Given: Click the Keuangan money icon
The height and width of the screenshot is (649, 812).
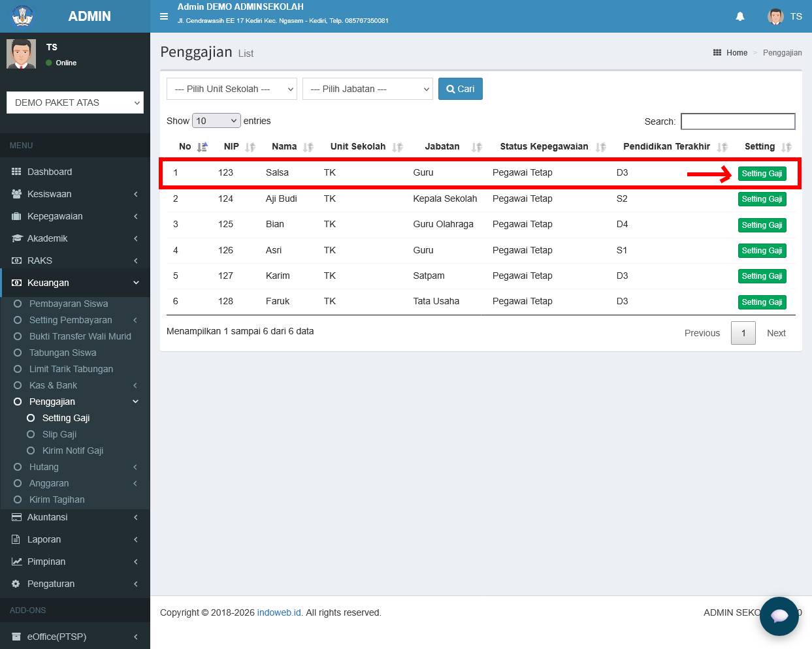Looking at the screenshot, I should (16, 283).
